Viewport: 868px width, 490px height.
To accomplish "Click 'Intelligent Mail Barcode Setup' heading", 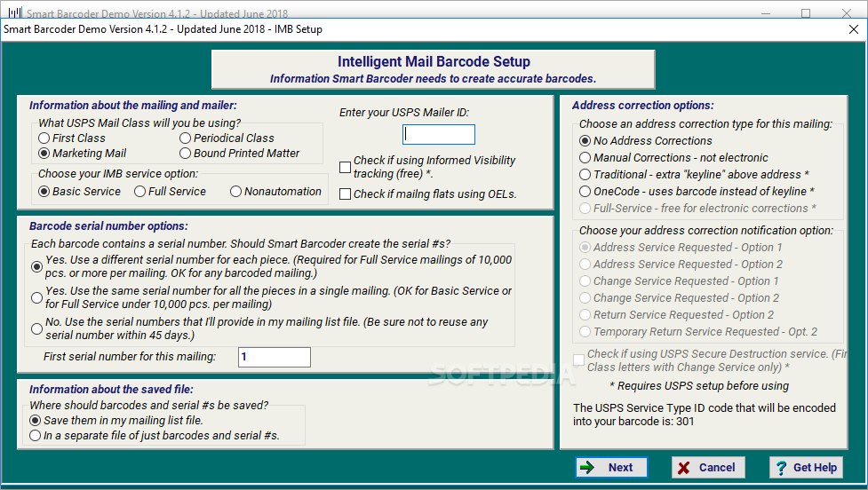I will [434, 61].
